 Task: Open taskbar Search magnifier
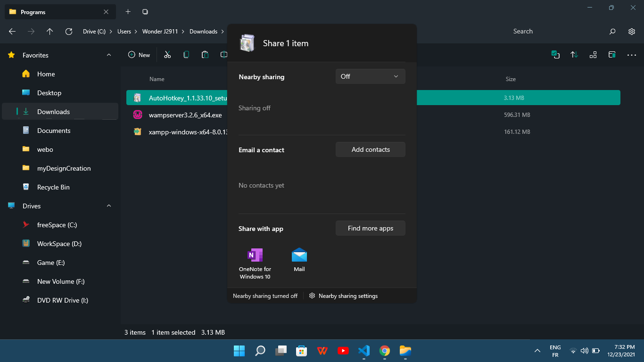pyautogui.click(x=260, y=351)
